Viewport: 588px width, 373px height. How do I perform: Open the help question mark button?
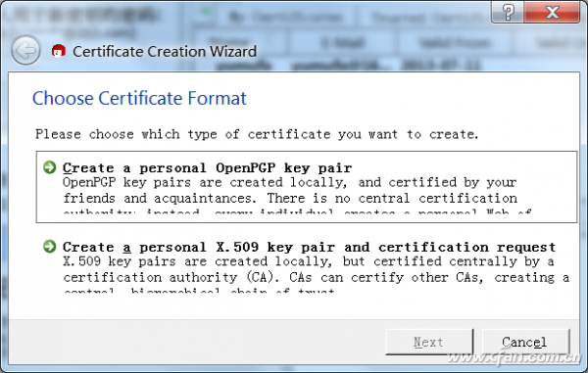pos(508,12)
